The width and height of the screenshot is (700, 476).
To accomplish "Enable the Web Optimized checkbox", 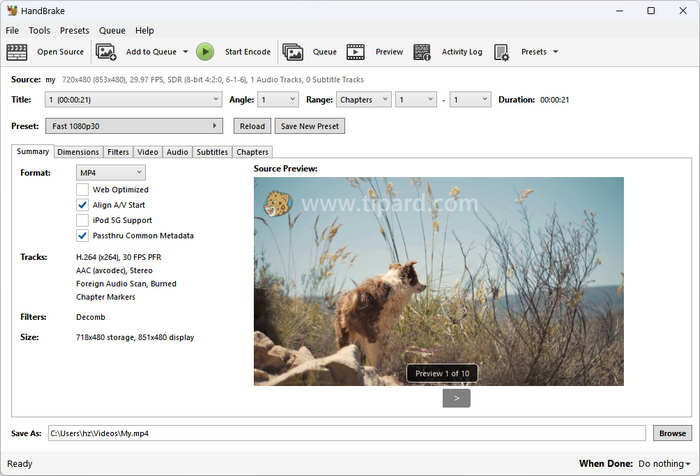I will coord(82,189).
